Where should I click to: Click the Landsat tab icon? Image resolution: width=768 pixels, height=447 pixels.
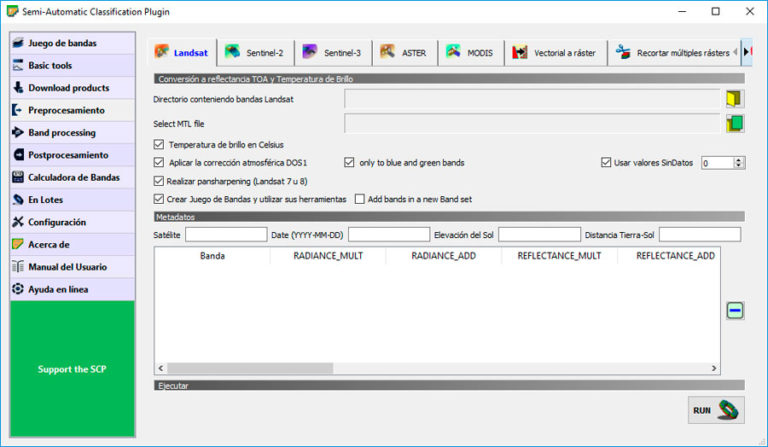[162, 51]
